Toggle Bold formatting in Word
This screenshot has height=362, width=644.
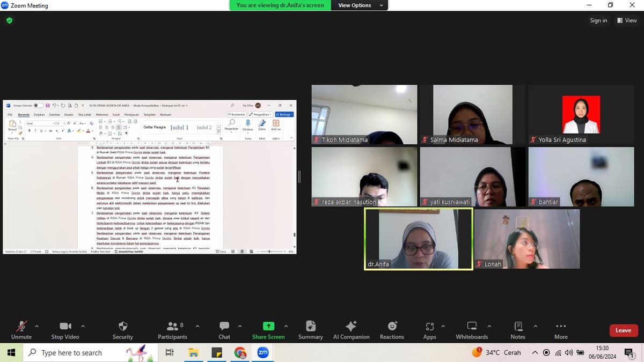[30, 131]
